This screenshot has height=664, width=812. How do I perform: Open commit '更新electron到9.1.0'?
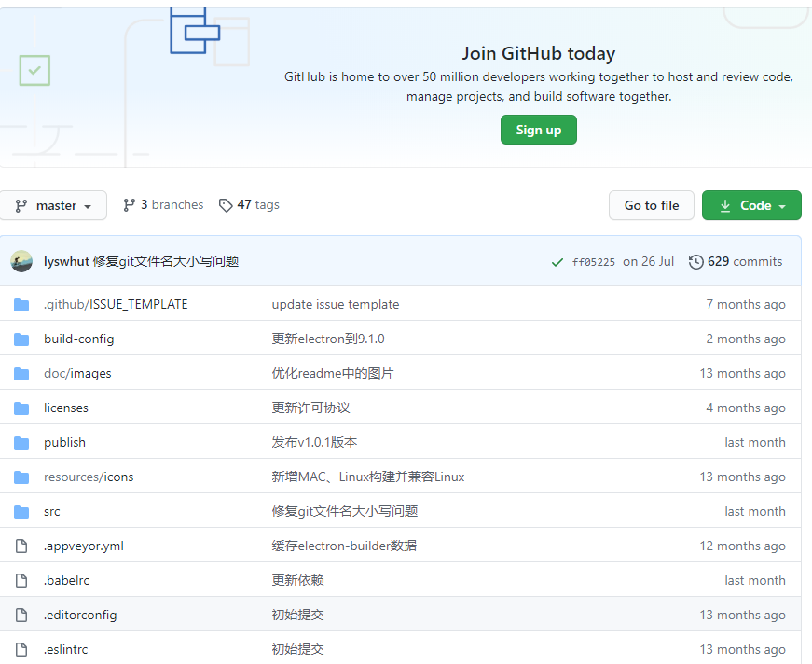(x=328, y=339)
